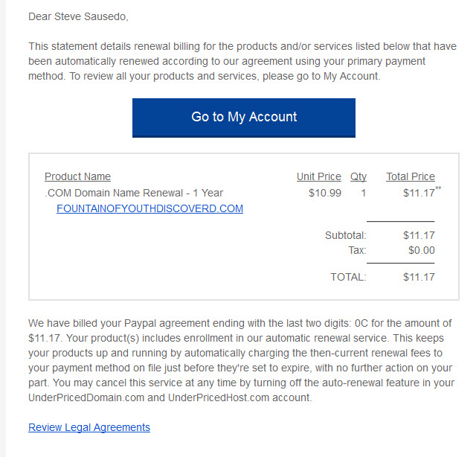Click the TOTAL label
Viewport: 476px width, 457px height.
pyautogui.click(x=348, y=277)
